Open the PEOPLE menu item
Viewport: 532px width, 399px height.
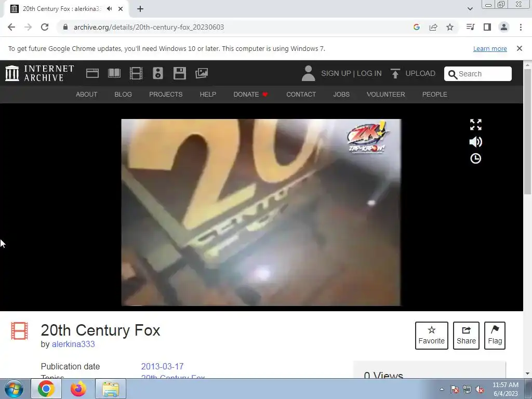(435, 95)
